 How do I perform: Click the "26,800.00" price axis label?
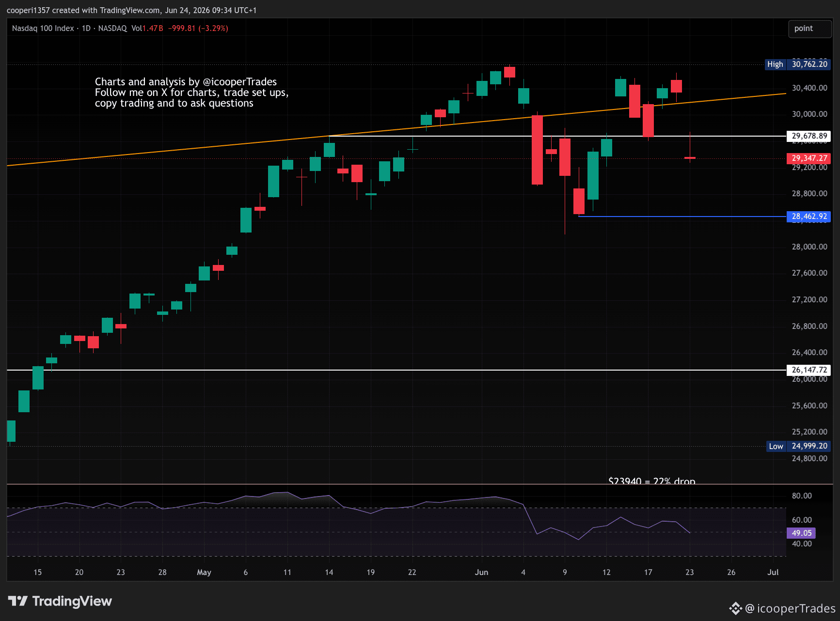coord(809,326)
